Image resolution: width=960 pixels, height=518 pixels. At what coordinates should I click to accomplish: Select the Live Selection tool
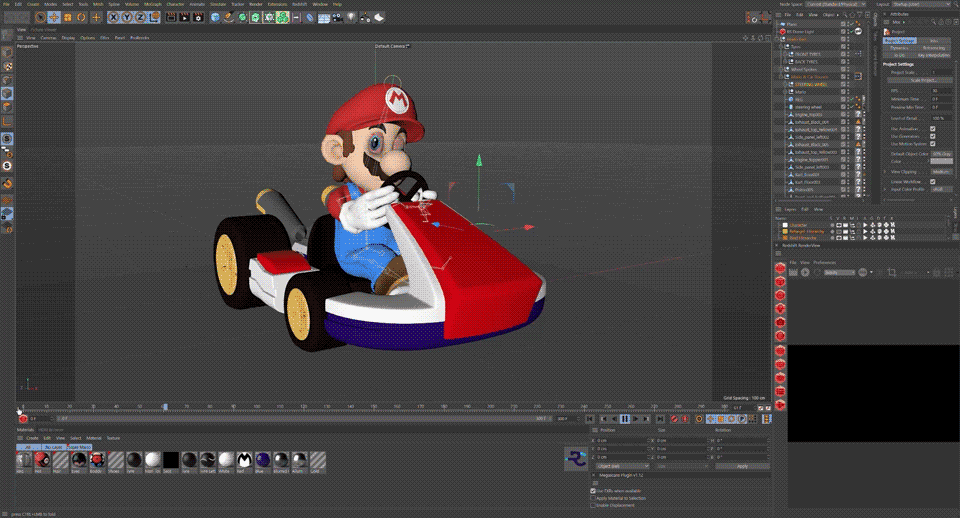point(40,17)
